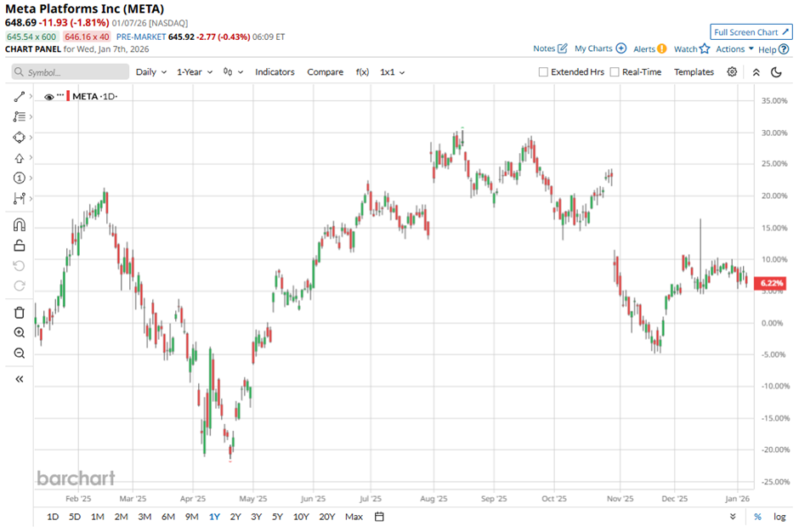Select the 3Y range
Viewport: 799px width, 532px height.
coord(257,517)
